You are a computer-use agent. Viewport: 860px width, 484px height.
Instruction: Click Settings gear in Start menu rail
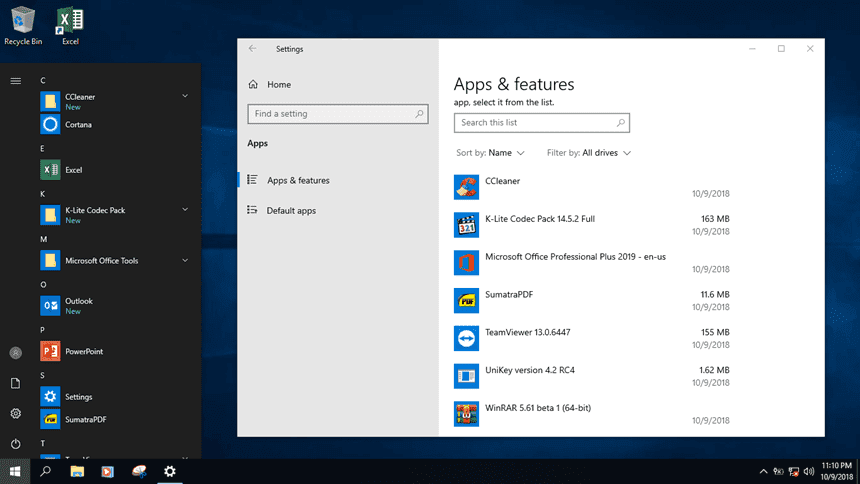(15, 413)
